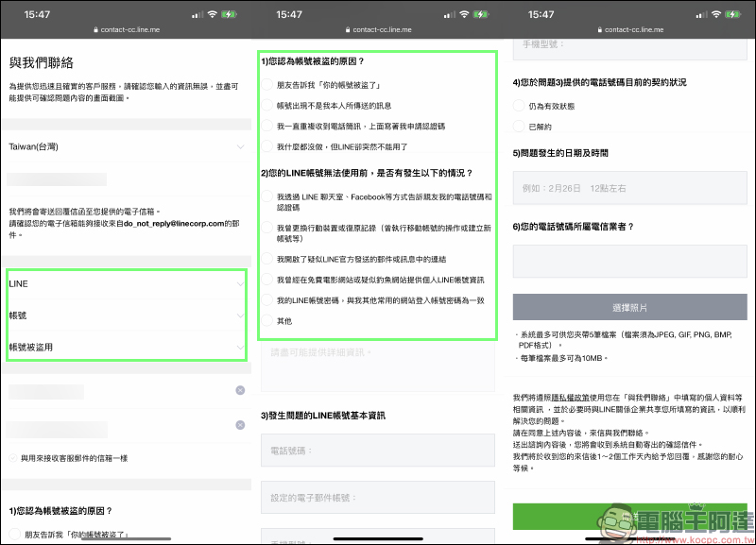
Task: Click the 與我們聯絡 page heading
Action: (x=42, y=62)
